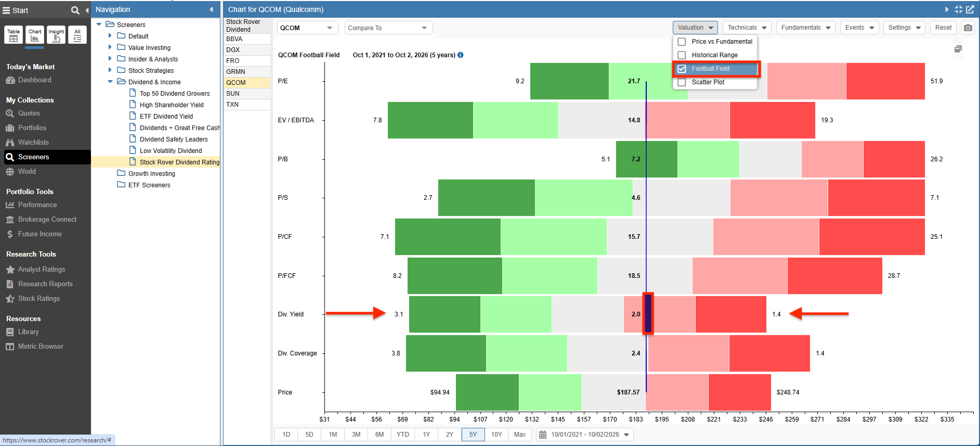Screen dimensions: 980x446
Task: Click the bright red Price bar segment
Action: [x=739, y=392]
